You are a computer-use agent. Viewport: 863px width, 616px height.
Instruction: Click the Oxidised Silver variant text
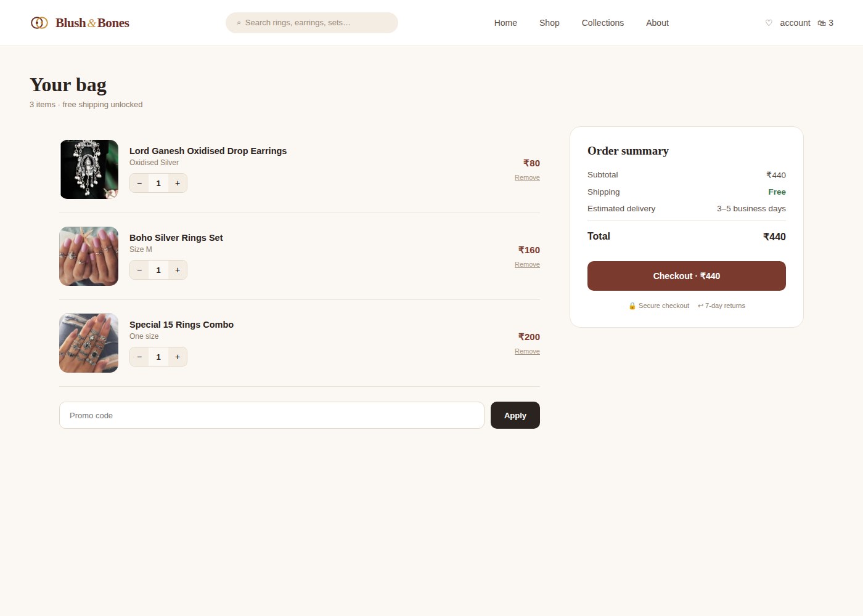pyautogui.click(x=154, y=163)
